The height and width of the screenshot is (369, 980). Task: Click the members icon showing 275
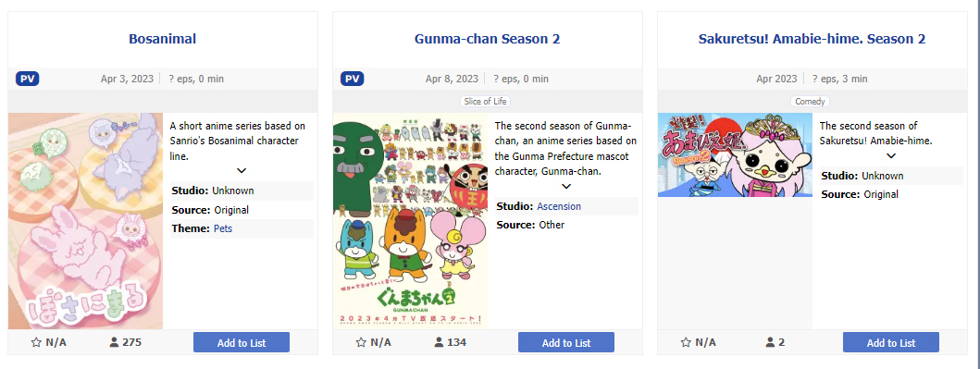pos(114,342)
